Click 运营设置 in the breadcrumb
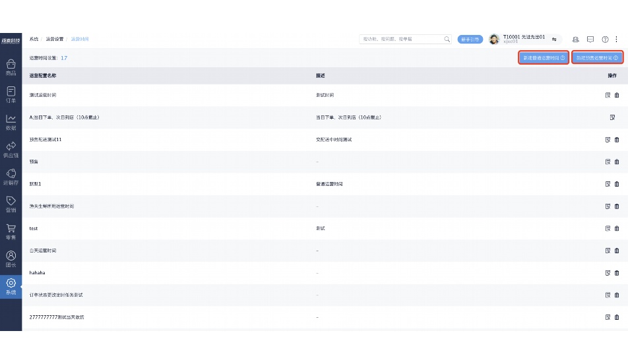The width and height of the screenshot is (628, 364). click(x=55, y=40)
